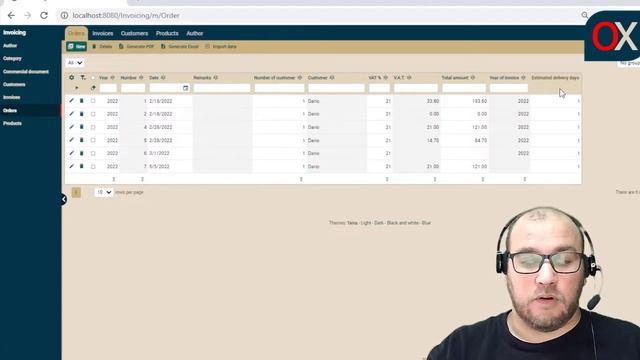Reload the browser page

pos(44,16)
